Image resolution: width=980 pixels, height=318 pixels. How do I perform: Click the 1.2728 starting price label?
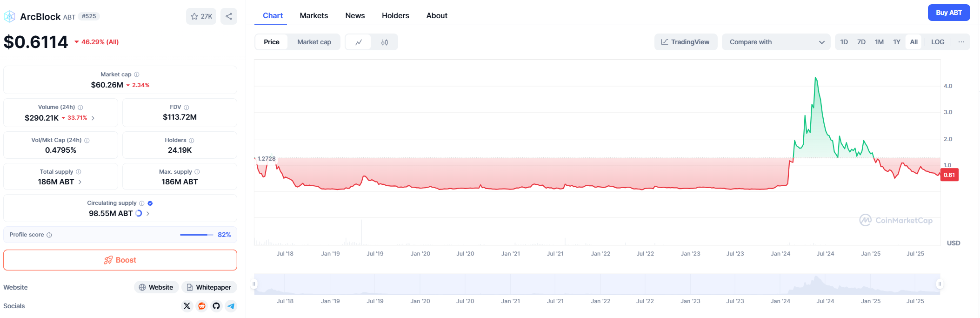pyautogui.click(x=266, y=159)
